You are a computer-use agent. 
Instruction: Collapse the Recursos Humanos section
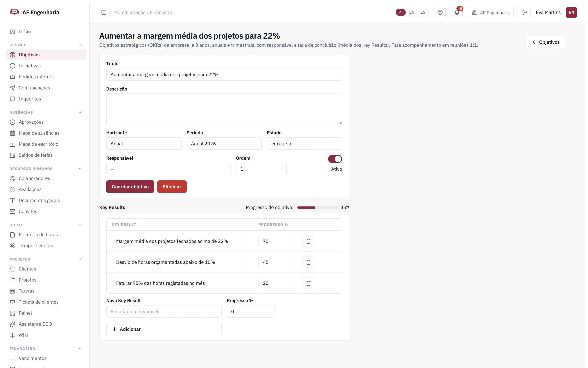[x=80, y=168]
